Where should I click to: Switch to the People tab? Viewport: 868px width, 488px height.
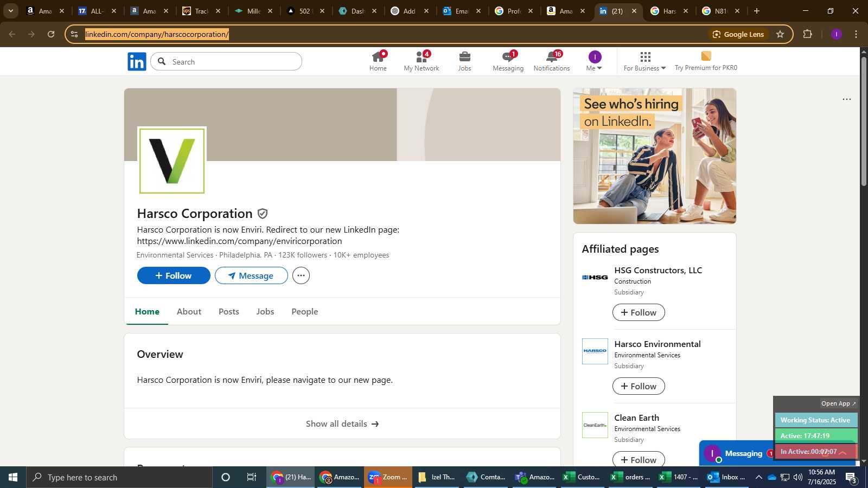pos(305,312)
